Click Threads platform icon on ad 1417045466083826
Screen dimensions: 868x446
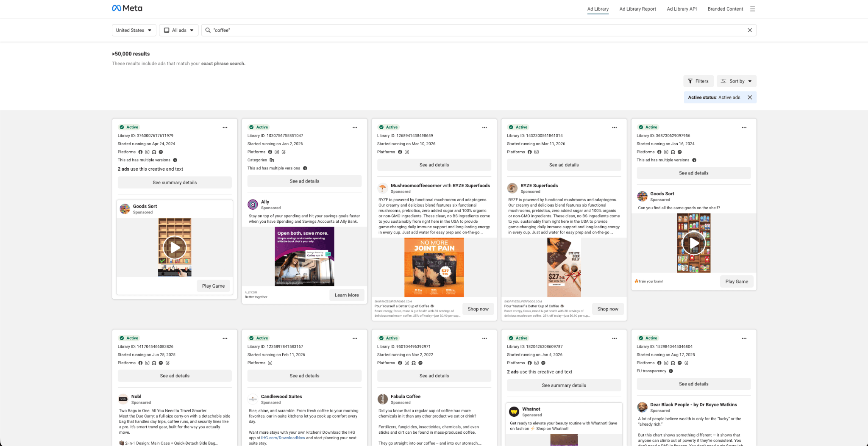168,363
